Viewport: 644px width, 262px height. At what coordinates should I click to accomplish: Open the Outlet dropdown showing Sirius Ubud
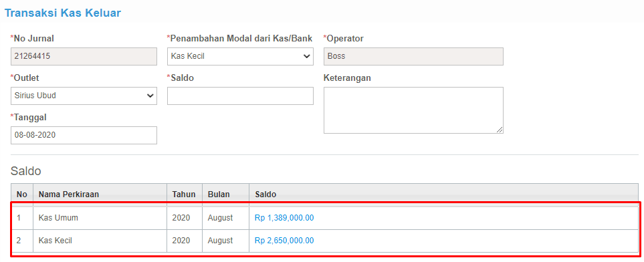84,96
